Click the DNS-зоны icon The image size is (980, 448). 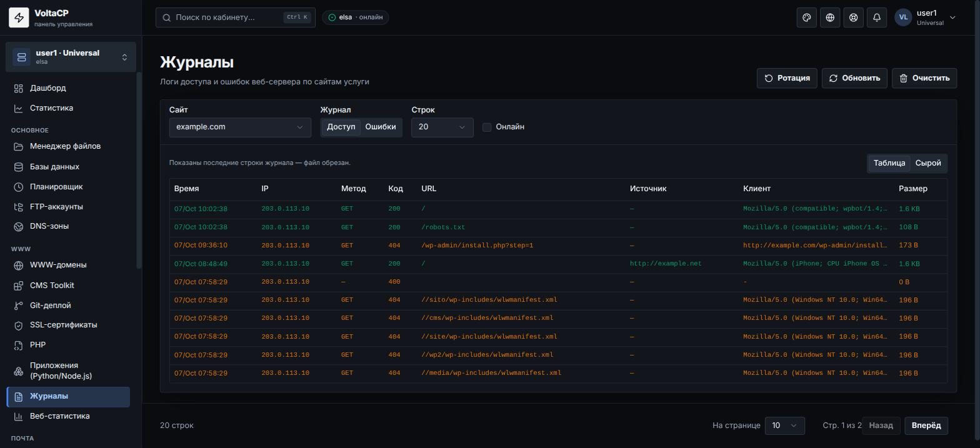coord(19,226)
